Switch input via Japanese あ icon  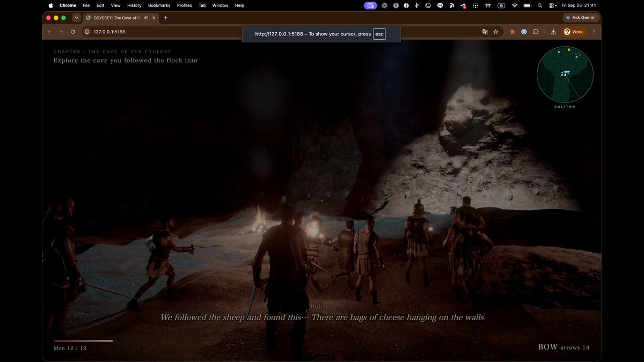(501, 5)
